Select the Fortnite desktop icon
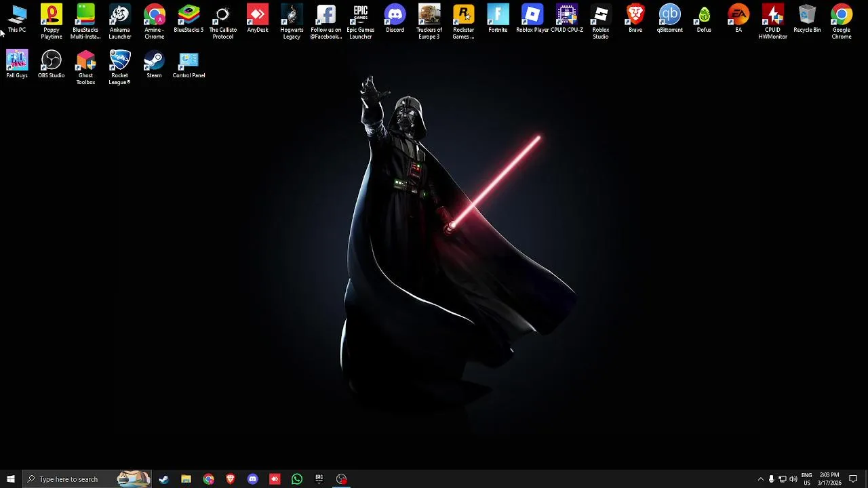Image resolution: width=868 pixels, height=488 pixels. point(498,19)
